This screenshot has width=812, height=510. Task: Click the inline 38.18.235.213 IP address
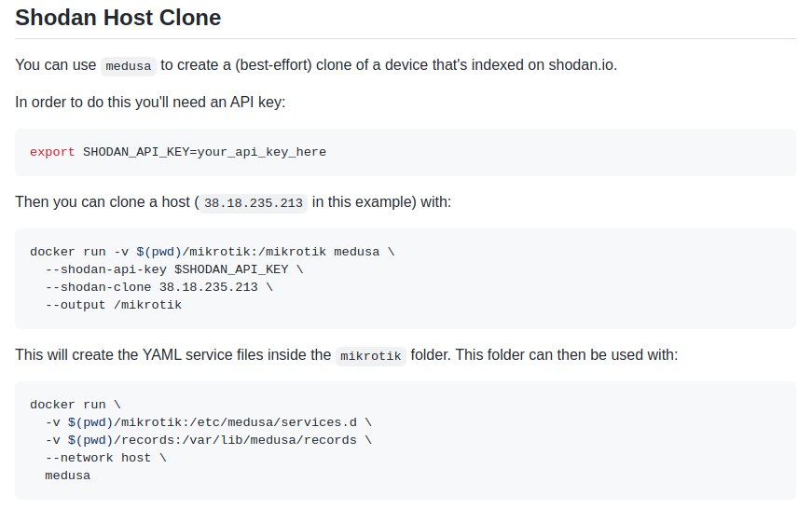click(x=254, y=203)
